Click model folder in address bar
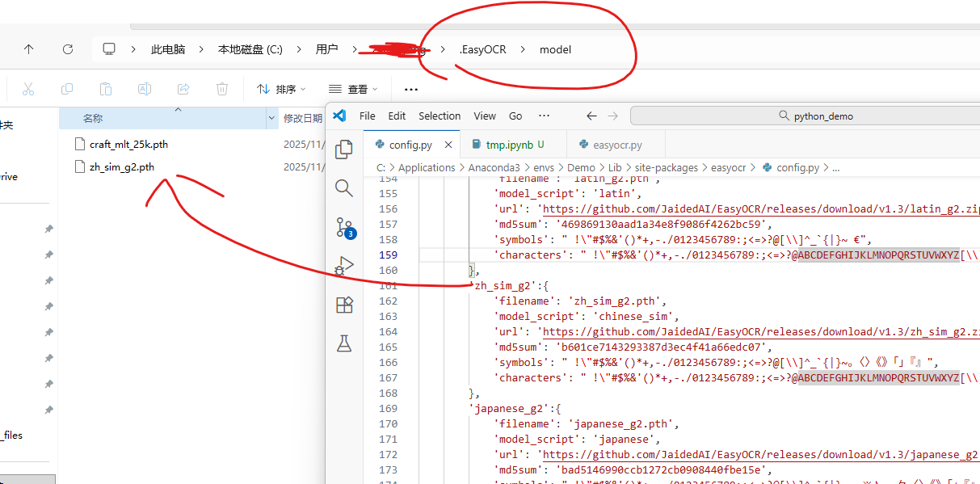 point(555,49)
